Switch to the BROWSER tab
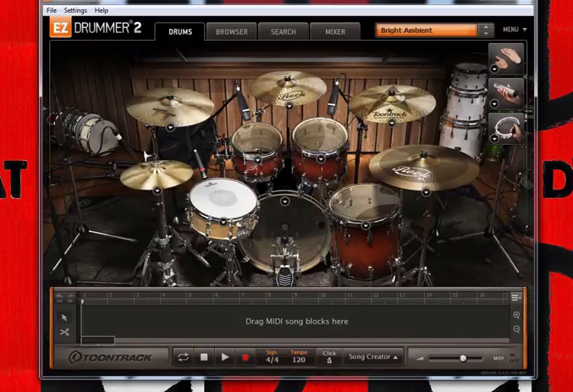 point(232,32)
